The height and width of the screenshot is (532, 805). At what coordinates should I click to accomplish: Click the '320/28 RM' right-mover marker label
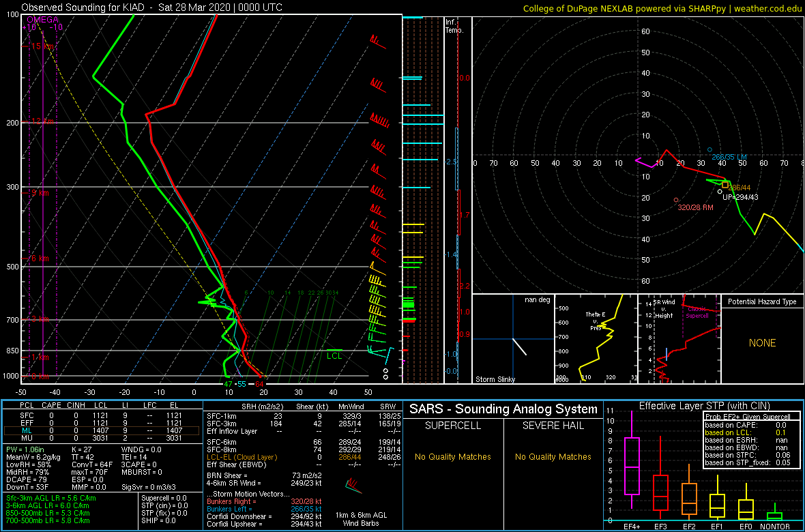(697, 207)
